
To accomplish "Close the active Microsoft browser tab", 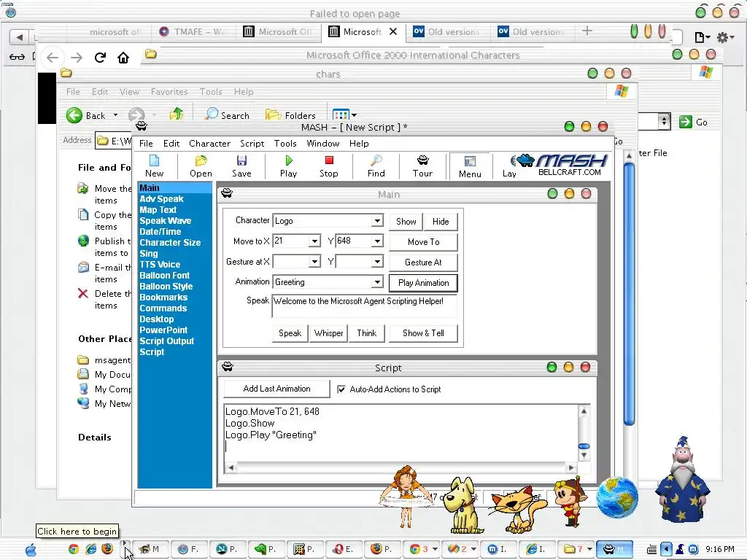I will tap(393, 31).
